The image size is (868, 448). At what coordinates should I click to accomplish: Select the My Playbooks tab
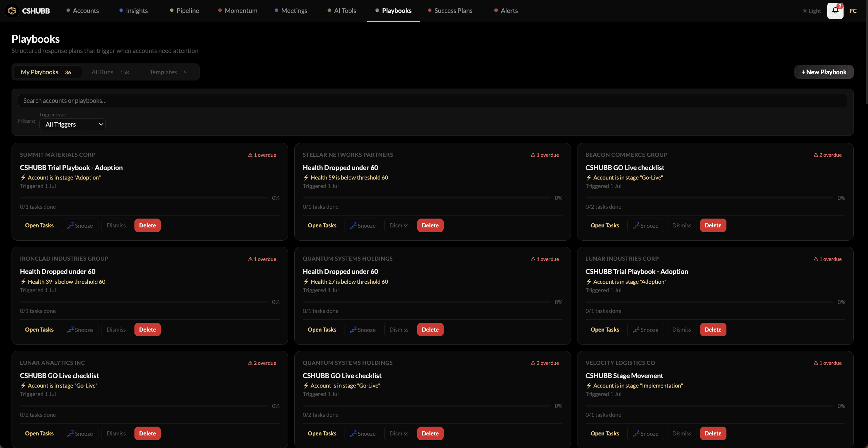[x=48, y=72]
